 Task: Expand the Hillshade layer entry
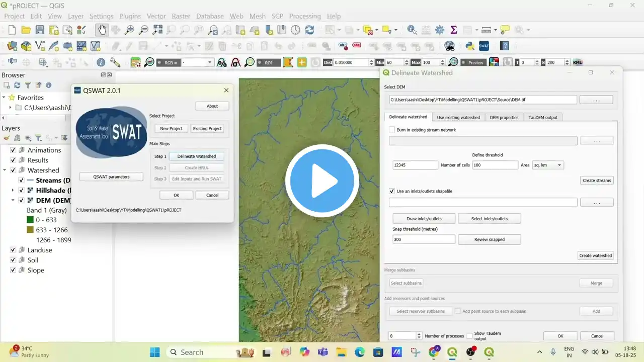(x=13, y=191)
